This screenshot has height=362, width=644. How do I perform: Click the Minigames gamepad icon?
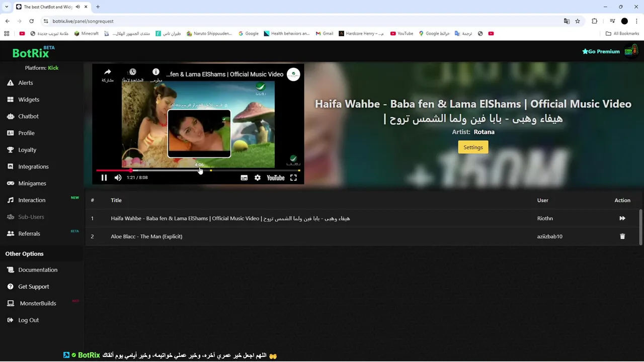(x=10, y=184)
